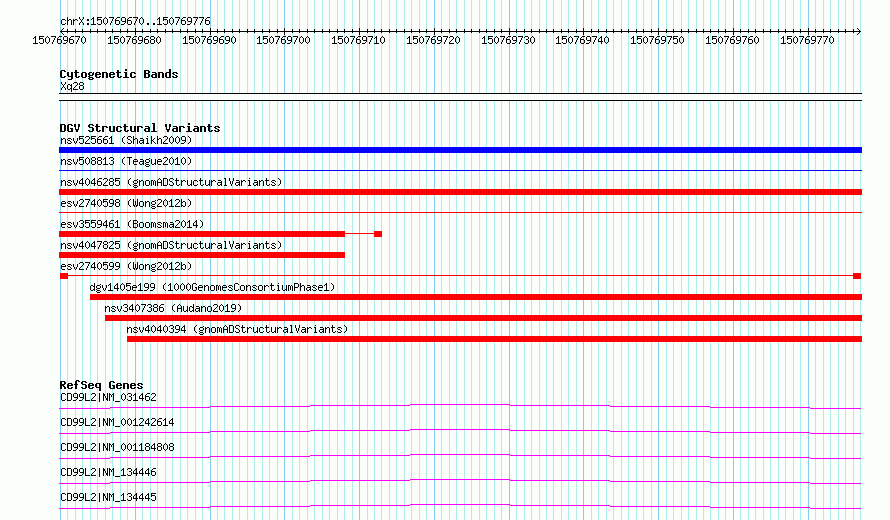Click the red dgv1405e199 variant bar
Viewport: 890px width, 520px height.
[x=476, y=297]
